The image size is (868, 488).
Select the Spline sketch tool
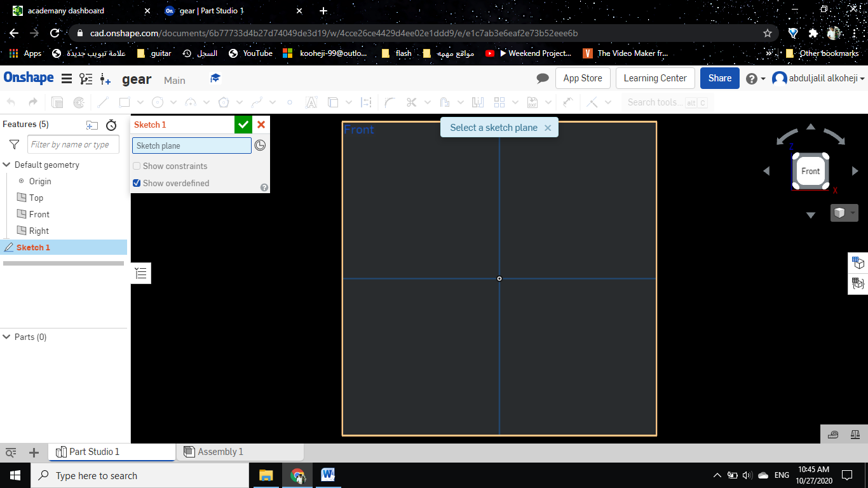(x=257, y=102)
